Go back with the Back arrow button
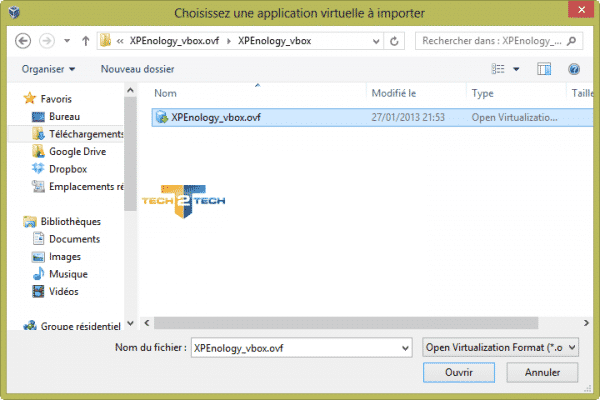The width and height of the screenshot is (600, 400). pyautogui.click(x=23, y=41)
